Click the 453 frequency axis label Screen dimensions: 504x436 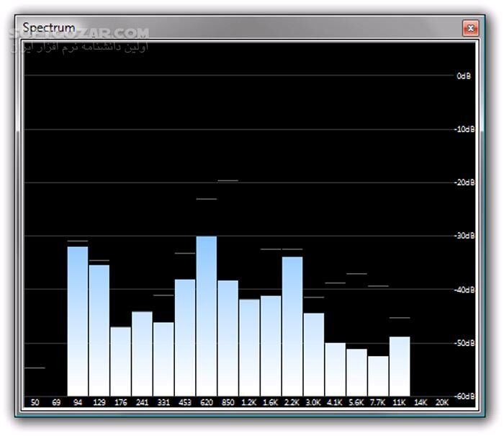(185, 401)
